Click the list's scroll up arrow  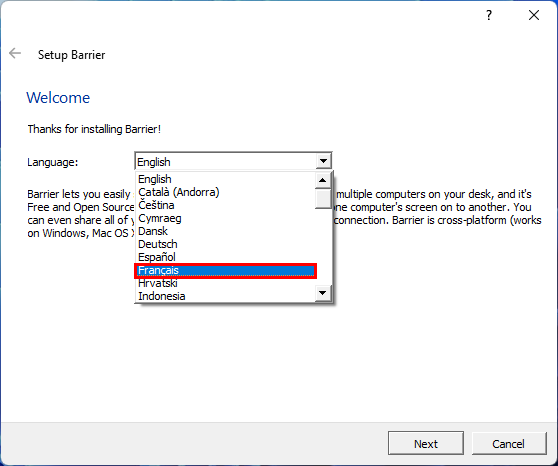[323, 180]
